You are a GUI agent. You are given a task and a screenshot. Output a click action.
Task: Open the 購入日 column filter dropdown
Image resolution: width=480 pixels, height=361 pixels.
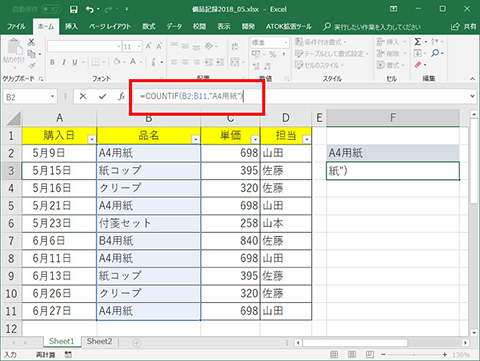(91, 139)
